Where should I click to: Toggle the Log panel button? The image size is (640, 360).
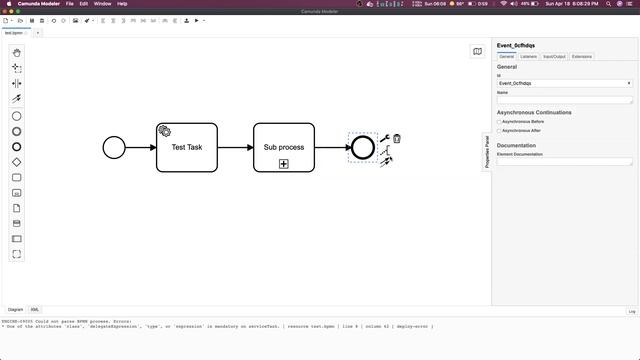[x=632, y=311]
